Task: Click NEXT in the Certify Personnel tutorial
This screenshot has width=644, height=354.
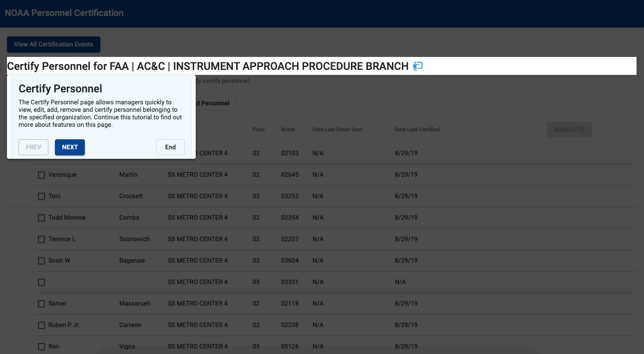Action: (70, 147)
